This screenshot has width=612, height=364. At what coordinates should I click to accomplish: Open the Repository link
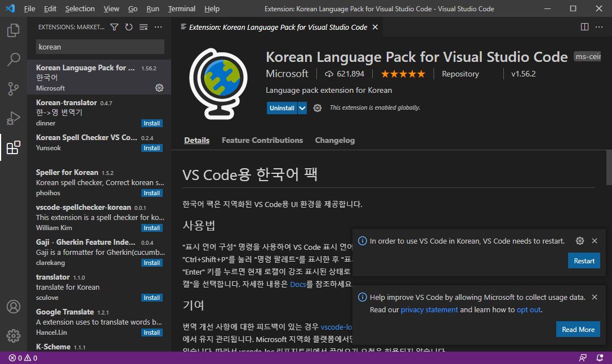460,74
